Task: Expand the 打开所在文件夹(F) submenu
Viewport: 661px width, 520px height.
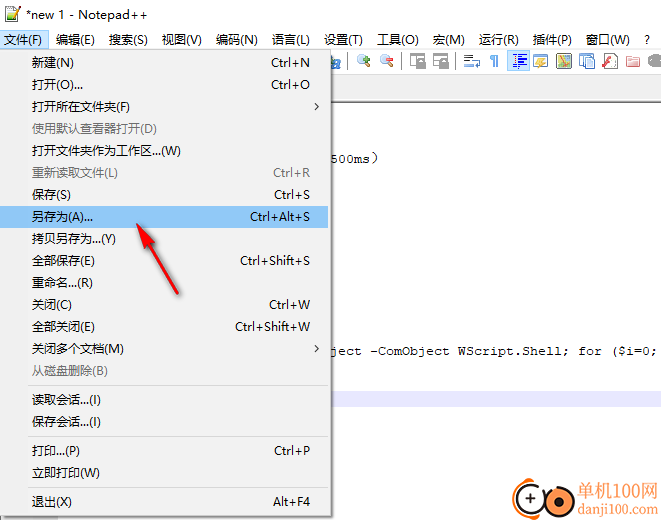Action: (x=164, y=107)
